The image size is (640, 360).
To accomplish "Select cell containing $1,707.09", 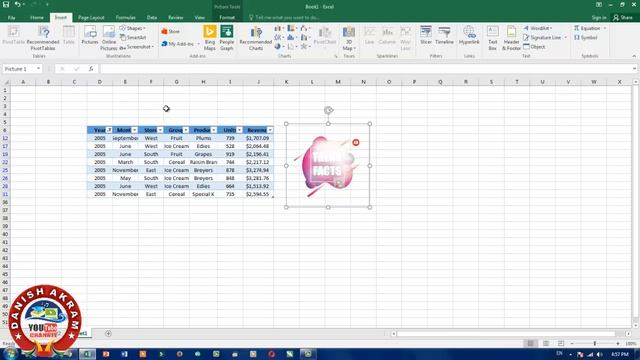I will click(x=258, y=138).
